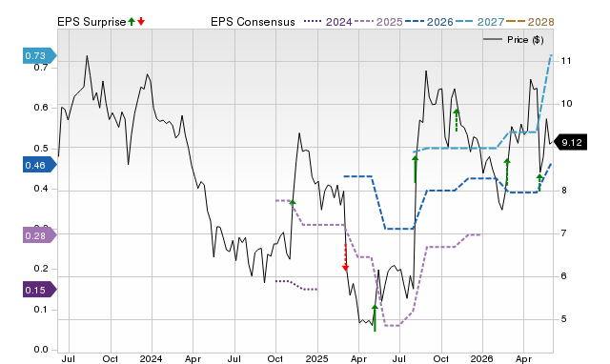Toggle the 2025 consensus series in legend
The height and width of the screenshot is (364, 610).
coord(378,22)
